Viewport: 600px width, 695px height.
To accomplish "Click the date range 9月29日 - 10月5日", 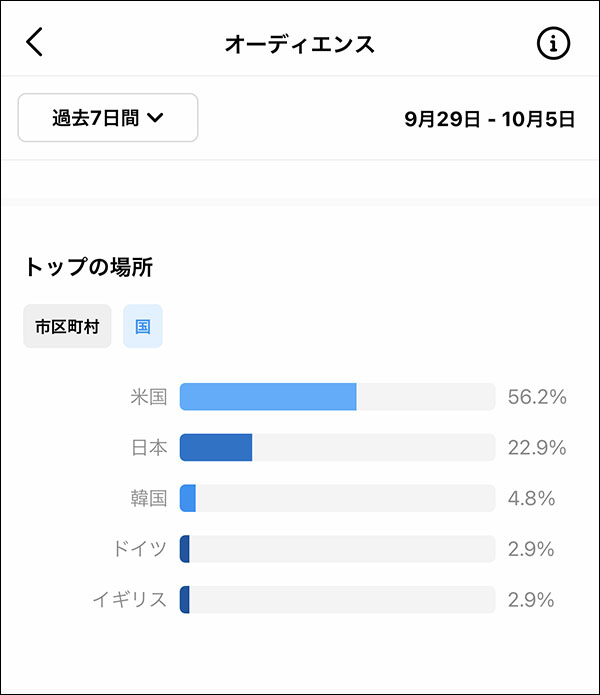I will (490, 119).
